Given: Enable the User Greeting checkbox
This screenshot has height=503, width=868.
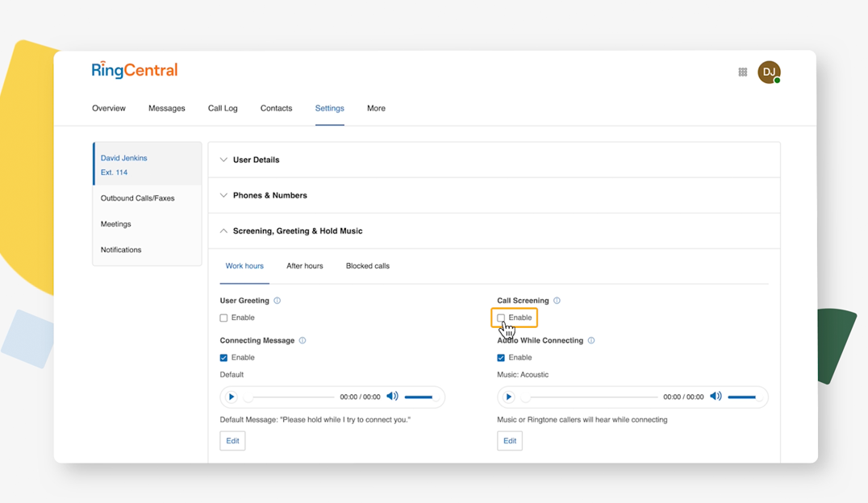Looking at the screenshot, I should click(223, 318).
